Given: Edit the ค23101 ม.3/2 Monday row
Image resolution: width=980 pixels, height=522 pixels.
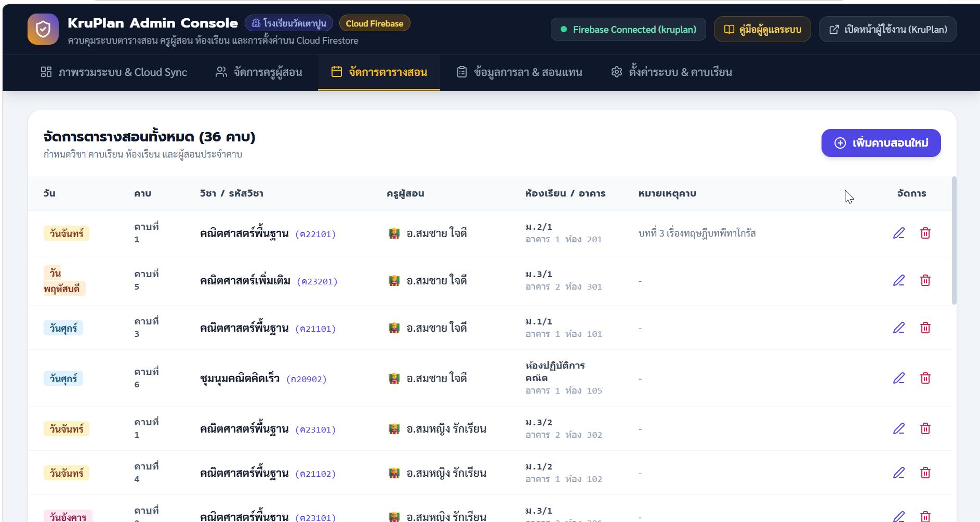Looking at the screenshot, I should point(899,428).
